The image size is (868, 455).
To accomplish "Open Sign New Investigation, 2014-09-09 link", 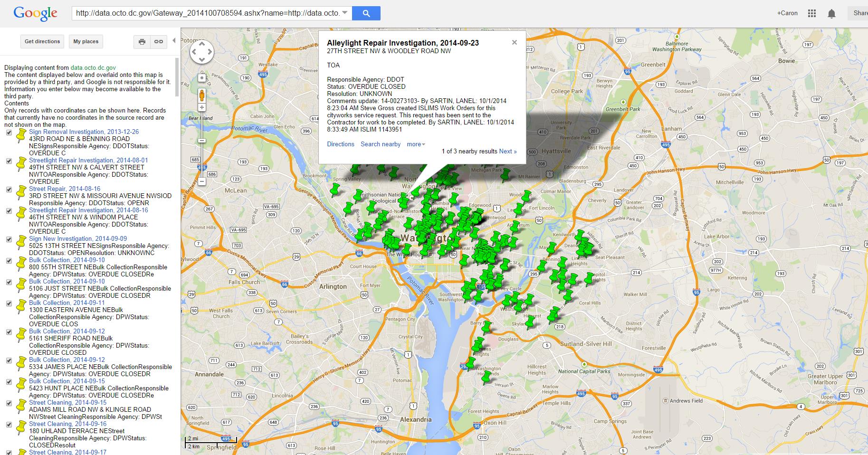I will (78, 239).
